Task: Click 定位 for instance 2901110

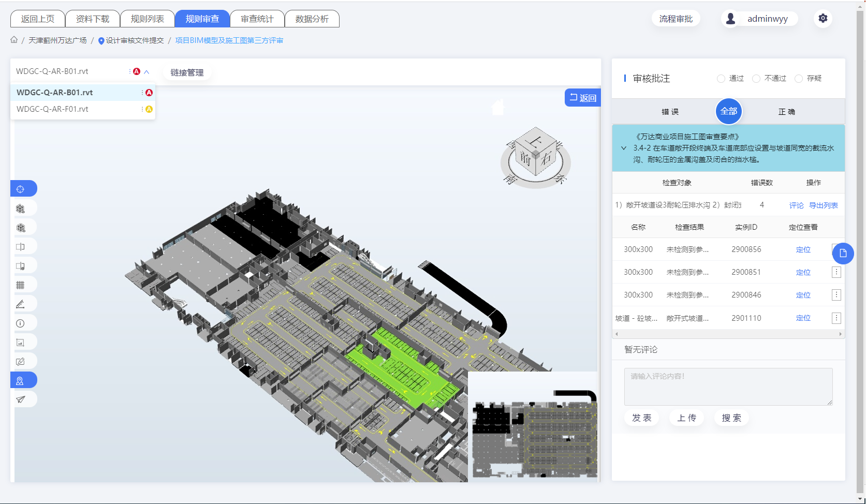Action: (803, 318)
